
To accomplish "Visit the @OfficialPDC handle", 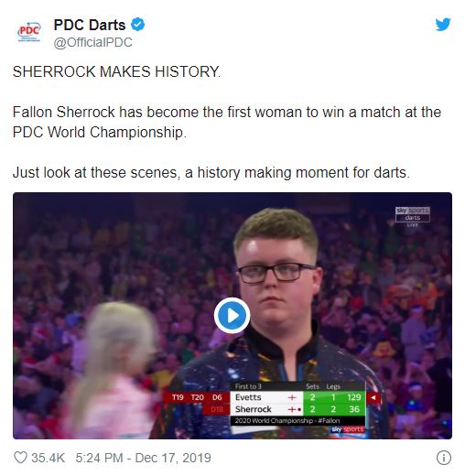I will pyautogui.click(x=93, y=42).
